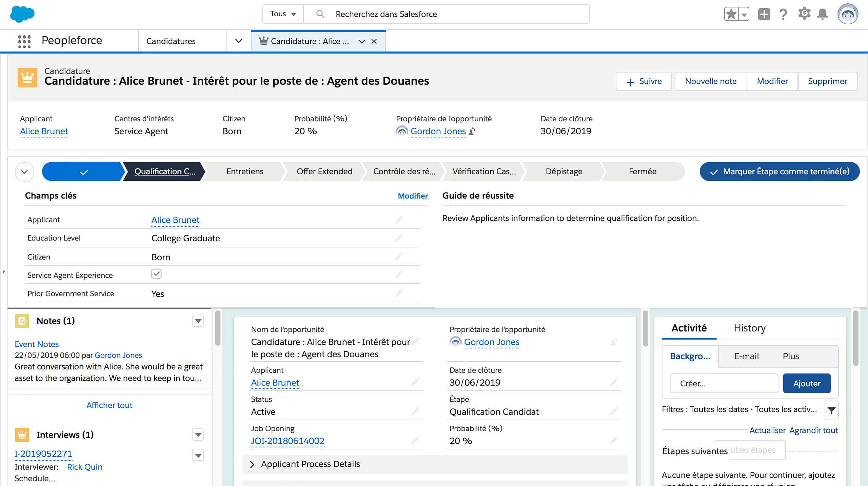Select the Entretiens path stage
Viewport: 868px width, 486px height.
(244, 171)
